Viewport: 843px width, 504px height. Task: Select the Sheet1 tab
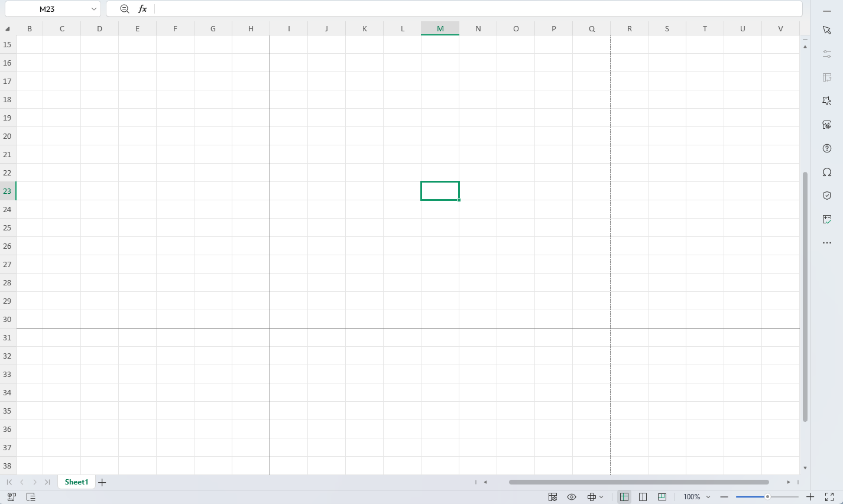point(76,482)
